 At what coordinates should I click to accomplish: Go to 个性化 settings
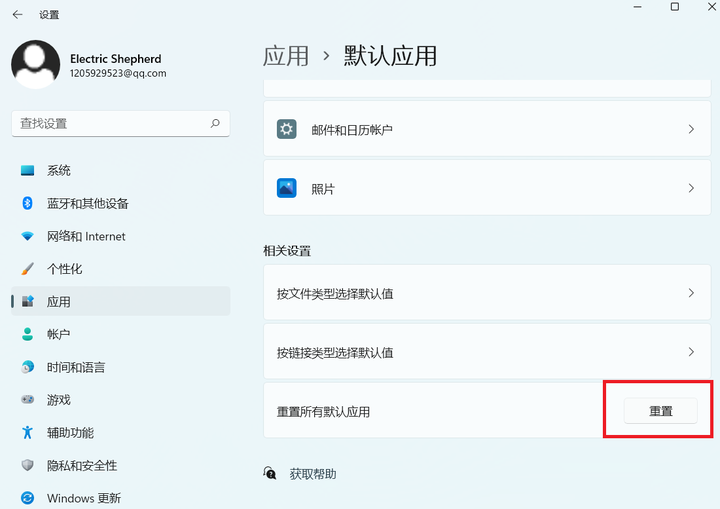click(x=120, y=269)
